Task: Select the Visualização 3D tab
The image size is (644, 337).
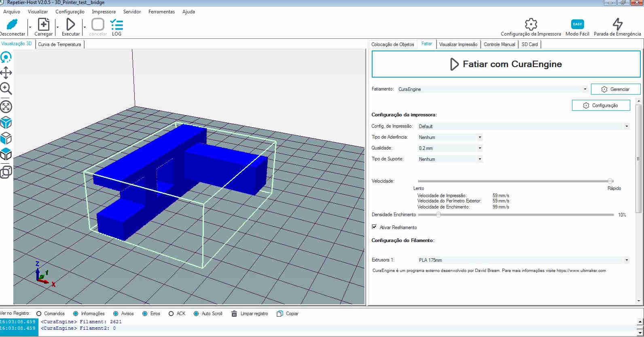Action: pos(17,44)
